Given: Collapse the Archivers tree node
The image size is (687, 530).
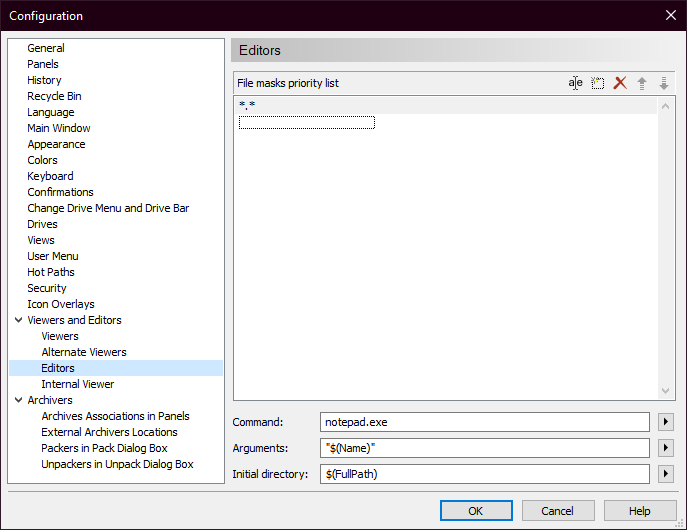Looking at the screenshot, I should (x=18, y=400).
